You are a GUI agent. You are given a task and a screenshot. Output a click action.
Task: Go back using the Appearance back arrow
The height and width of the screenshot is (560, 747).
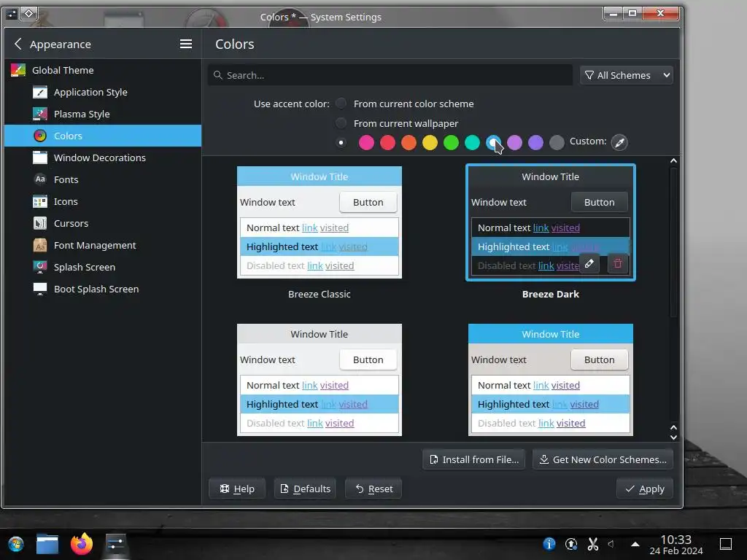18,44
